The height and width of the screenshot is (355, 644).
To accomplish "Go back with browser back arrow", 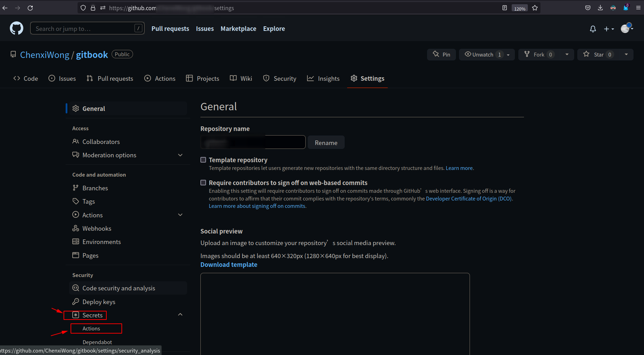I will pyautogui.click(x=5, y=8).
